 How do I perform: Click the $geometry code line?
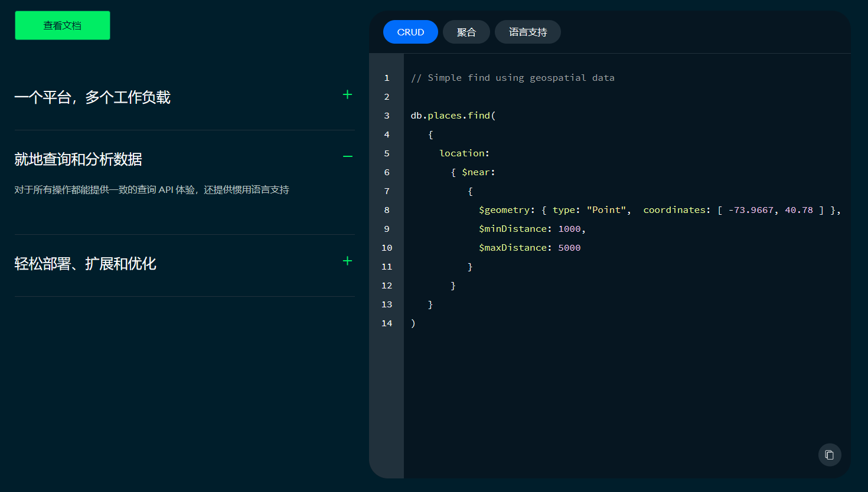coord(660,210)
